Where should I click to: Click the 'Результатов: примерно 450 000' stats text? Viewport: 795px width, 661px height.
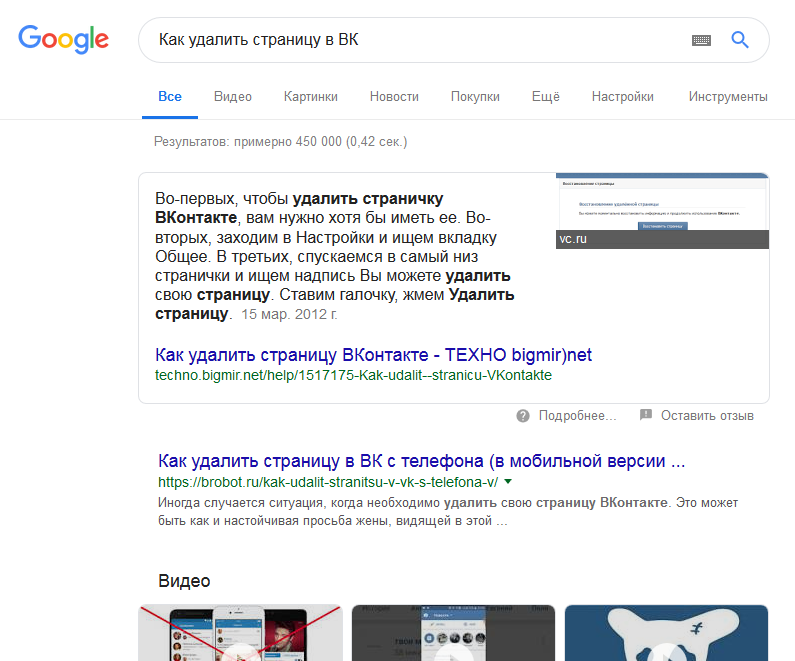pyautogui.click(x=280, y=141)
